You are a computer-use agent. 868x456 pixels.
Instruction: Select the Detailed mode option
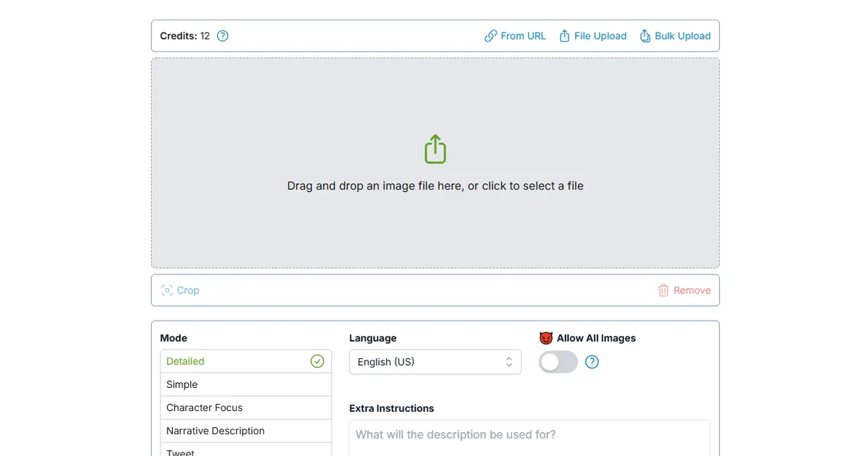pyautogui.click(x=246, y=361)
